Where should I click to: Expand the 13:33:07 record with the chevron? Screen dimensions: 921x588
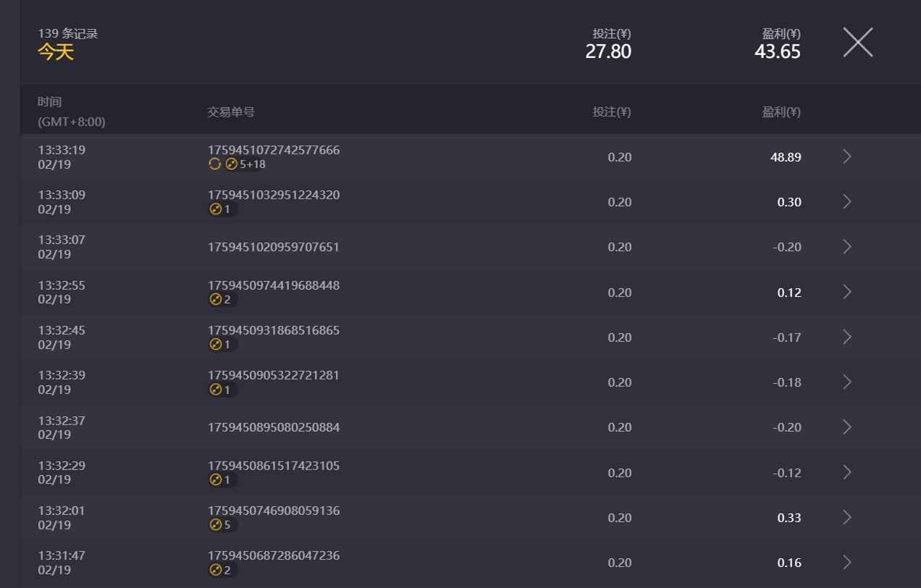847,247
